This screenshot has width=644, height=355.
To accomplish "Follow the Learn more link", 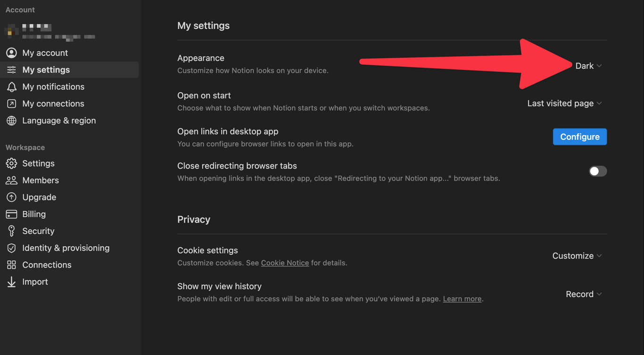I will click(462, 299).
